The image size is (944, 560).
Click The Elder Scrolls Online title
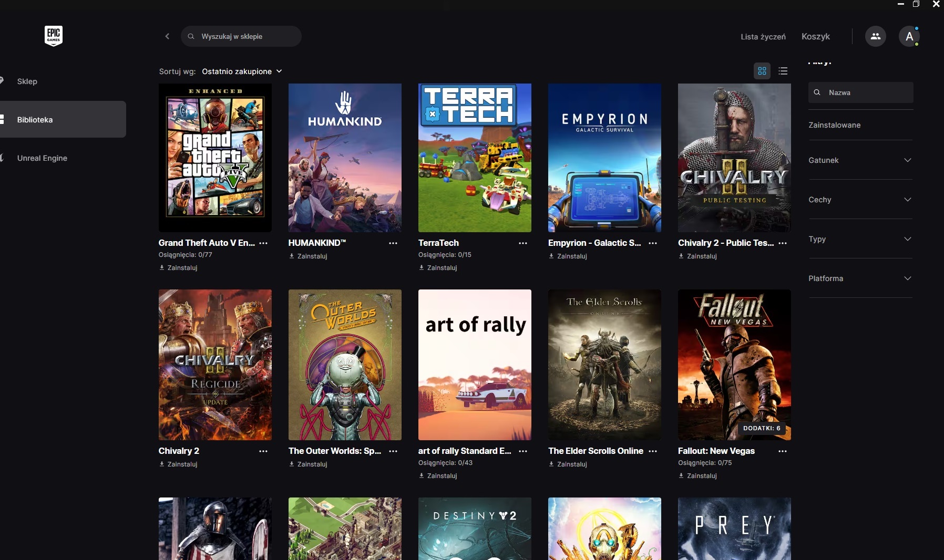596,451
